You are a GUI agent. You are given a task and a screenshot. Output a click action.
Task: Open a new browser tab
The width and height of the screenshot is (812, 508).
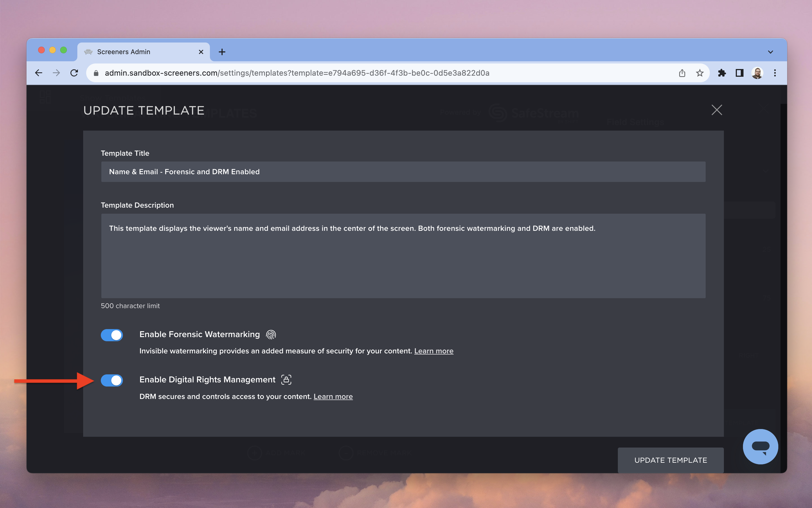pyautogui.click(x=222, y=52)
